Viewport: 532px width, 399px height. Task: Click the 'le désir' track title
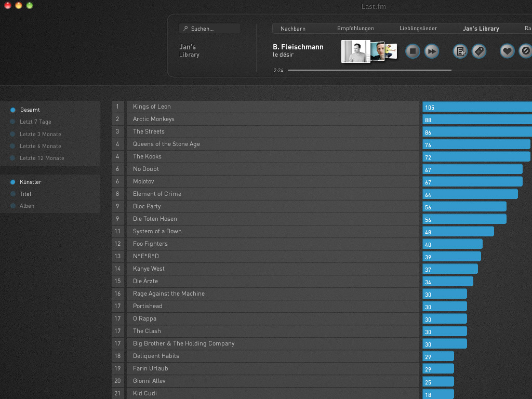[x=283, y=55]
